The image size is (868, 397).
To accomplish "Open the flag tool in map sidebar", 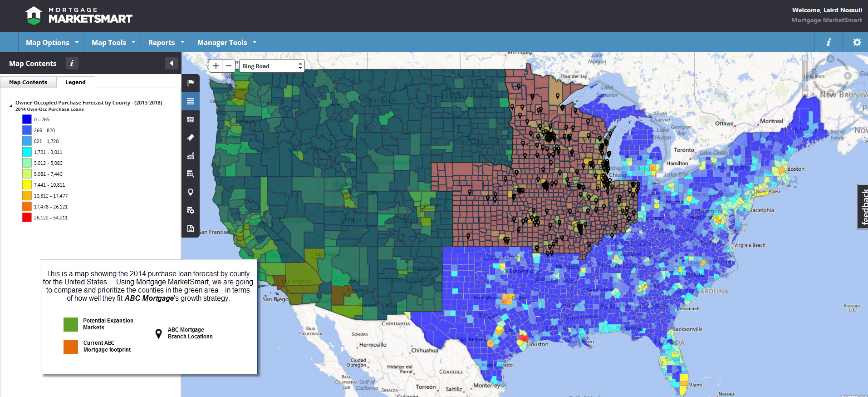I will (x=191, y=83).
